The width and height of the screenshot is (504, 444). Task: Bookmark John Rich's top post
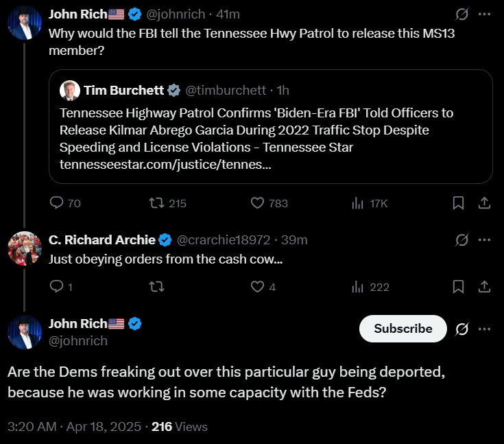[x=458, y=203]
